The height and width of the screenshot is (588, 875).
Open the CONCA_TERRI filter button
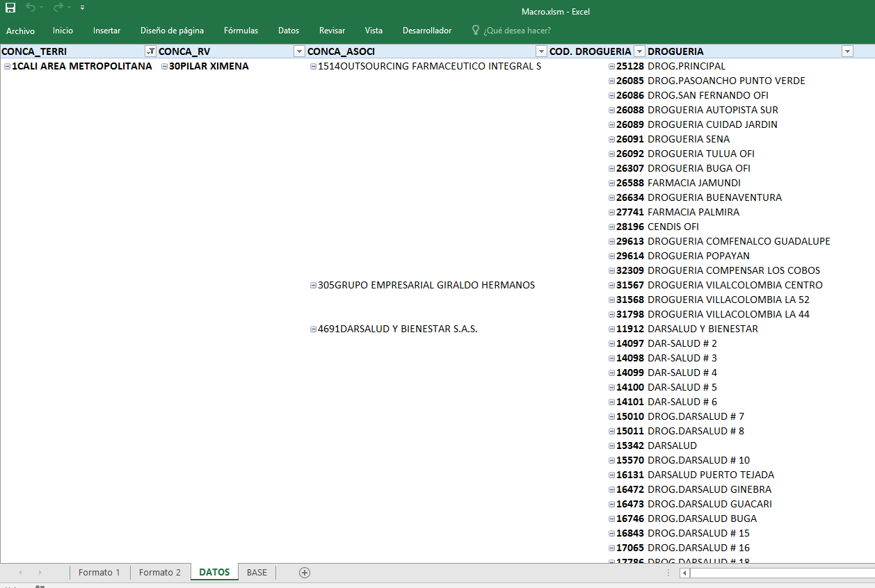pyautogui.click(x=150, y=51)
